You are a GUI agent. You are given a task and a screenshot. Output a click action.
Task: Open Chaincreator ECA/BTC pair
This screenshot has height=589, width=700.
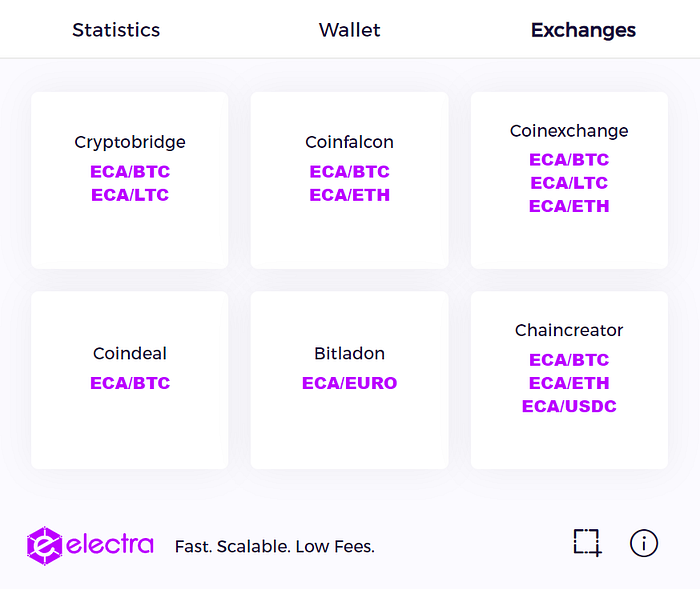point(569,359)
